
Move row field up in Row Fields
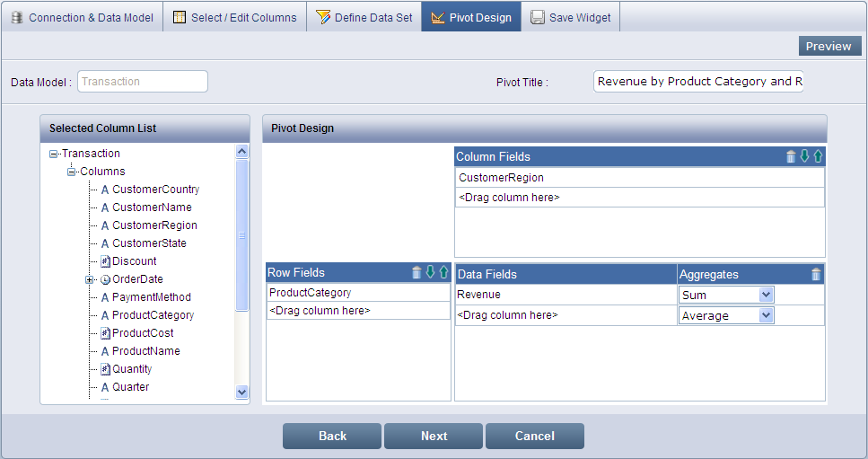coord(443,272)
